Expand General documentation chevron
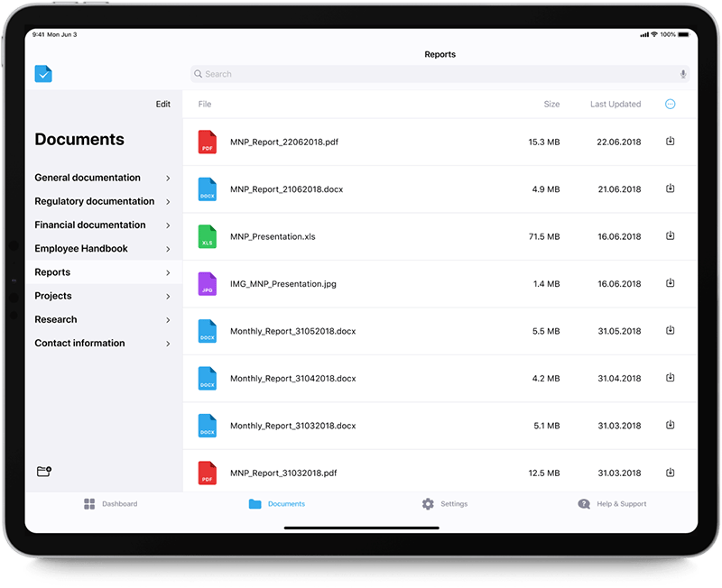The width and height of the screenshot is (722, 588). pos(168,178)
